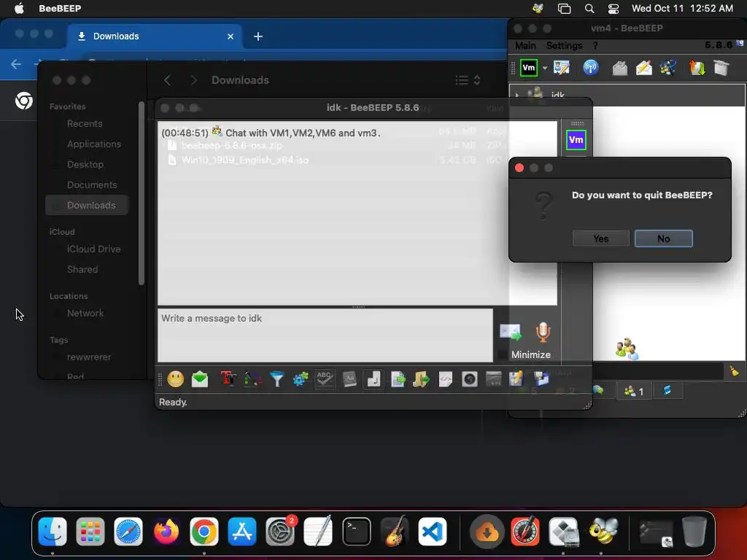
Task: Click the send message arrow icon
Action: (x=510, y=332)
